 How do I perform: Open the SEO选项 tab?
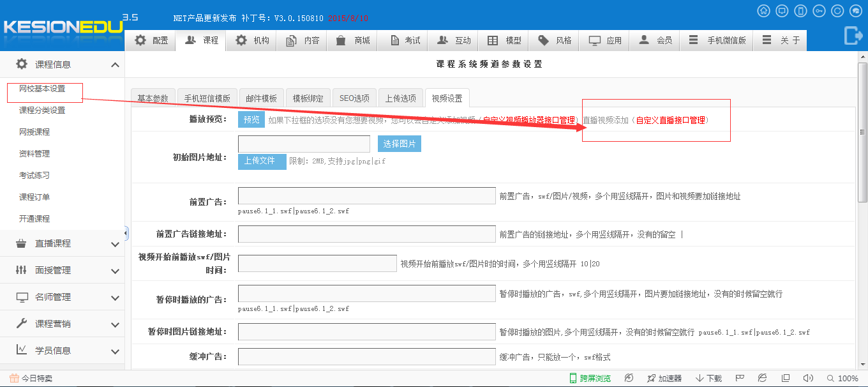click(x=354, y=98)
